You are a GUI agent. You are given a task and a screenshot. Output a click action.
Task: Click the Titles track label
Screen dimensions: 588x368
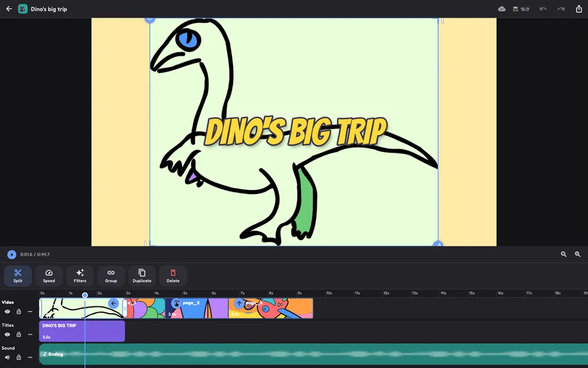(8, 325)
